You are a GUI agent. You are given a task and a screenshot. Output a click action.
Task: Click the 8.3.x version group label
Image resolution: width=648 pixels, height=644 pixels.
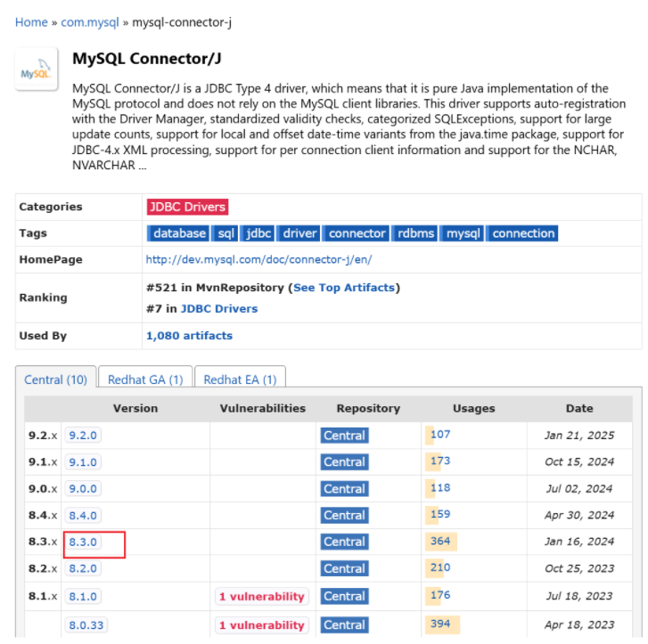43,542
